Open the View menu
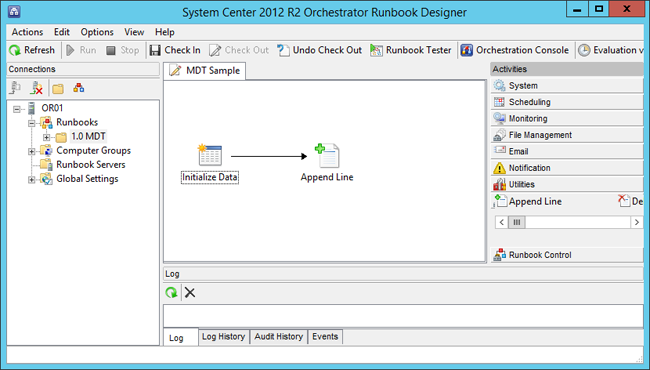The width and height of the screenshot is (650, 370). click(x=134, y=32)
